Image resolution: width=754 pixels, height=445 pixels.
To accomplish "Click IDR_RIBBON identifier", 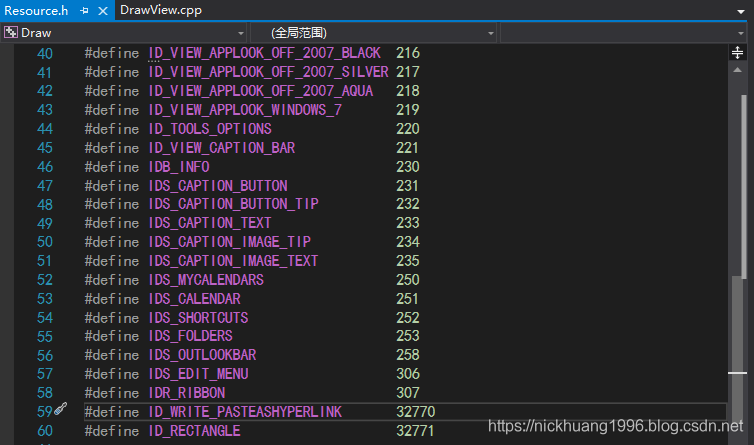I will [187, 393].
